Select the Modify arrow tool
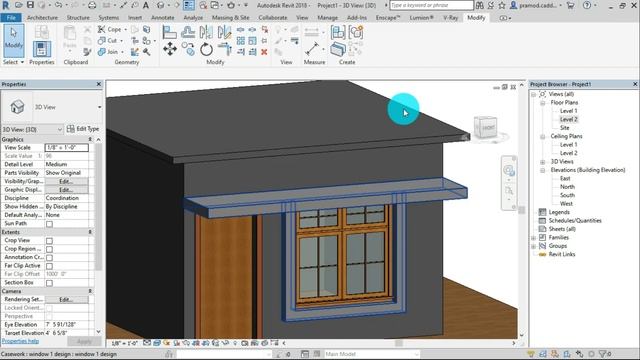640x360 pixels. tap(13, 40)
